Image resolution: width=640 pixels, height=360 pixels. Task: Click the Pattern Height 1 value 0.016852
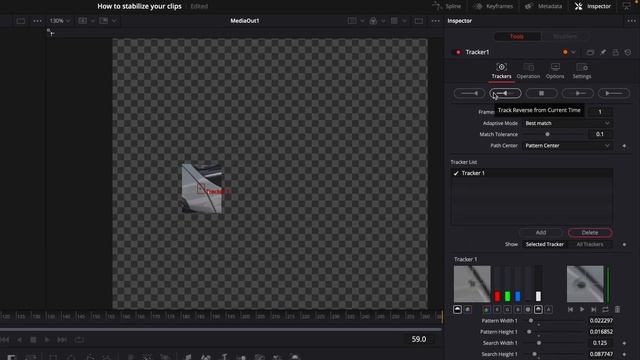(601, 332)
